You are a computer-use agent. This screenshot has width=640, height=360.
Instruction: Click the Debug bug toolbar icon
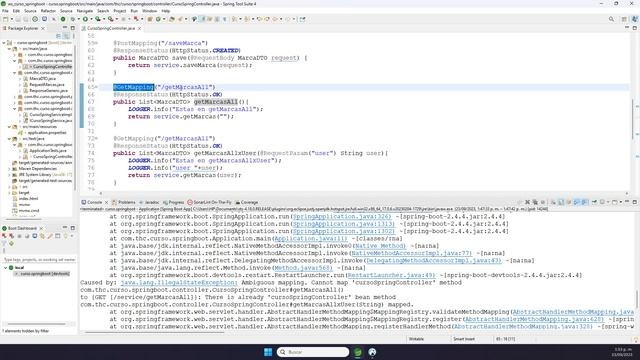pyautogui.click(x=73, y=19)
